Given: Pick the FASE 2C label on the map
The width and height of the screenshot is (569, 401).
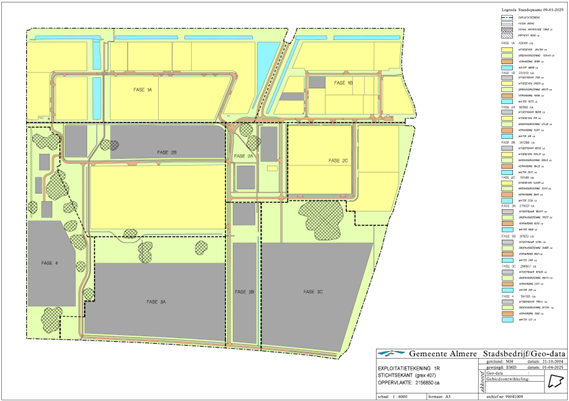Looking at the screenshot, I should (338, 160).
